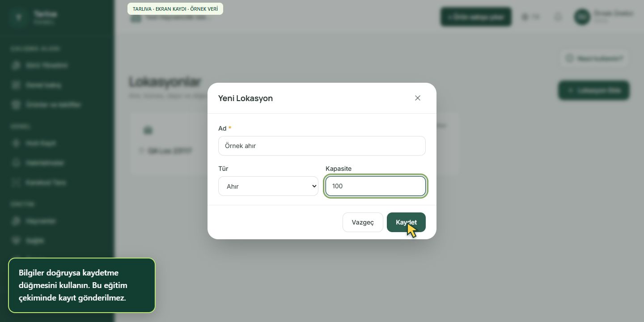Viewport: 644px width, 322px height.
Task: Click the green location card icon
Action: point(148,131)
